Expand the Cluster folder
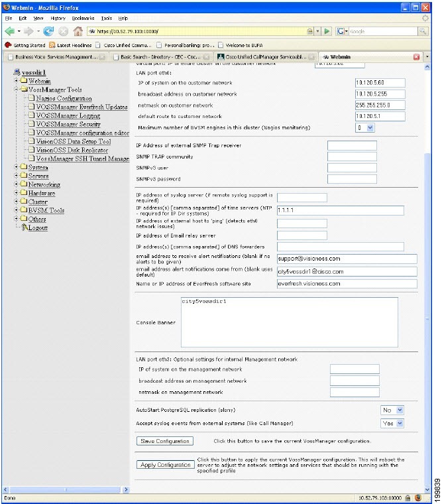 click(16, 202)
